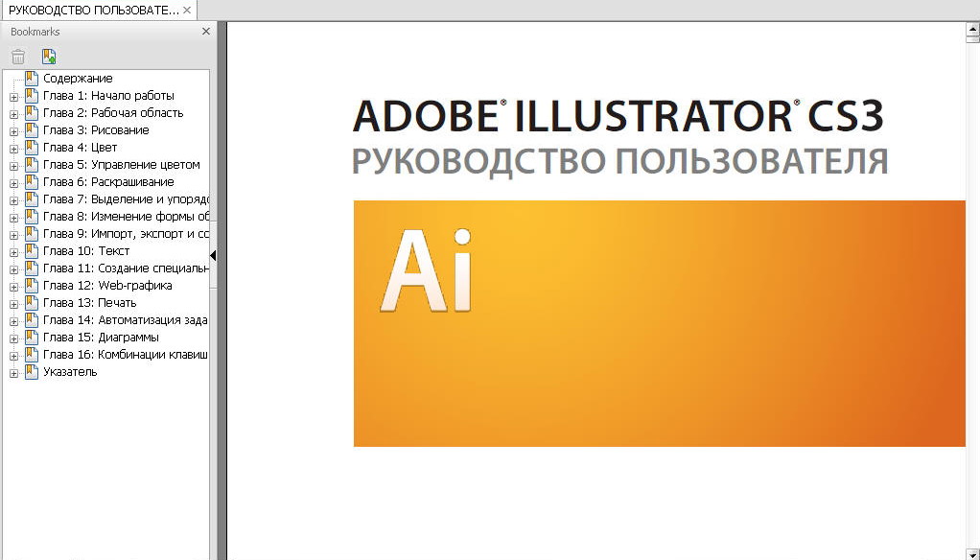
Task: Expand Глава 14: Автоматизация задач
Action: (x=13, y=321)
